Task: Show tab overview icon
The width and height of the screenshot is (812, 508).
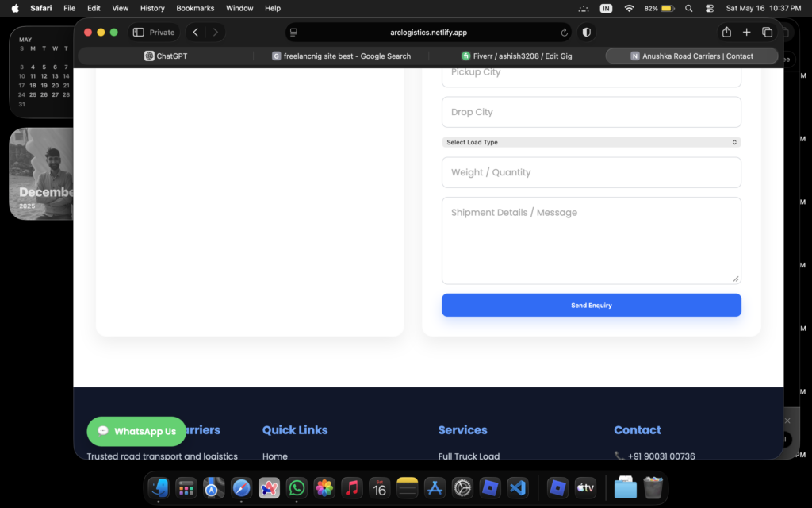Action: [767, 32]
